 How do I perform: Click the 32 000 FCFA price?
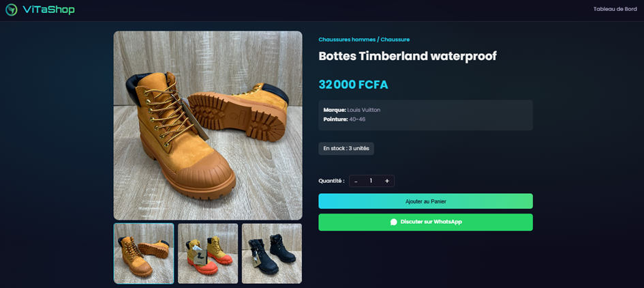[x=353, y=85]
